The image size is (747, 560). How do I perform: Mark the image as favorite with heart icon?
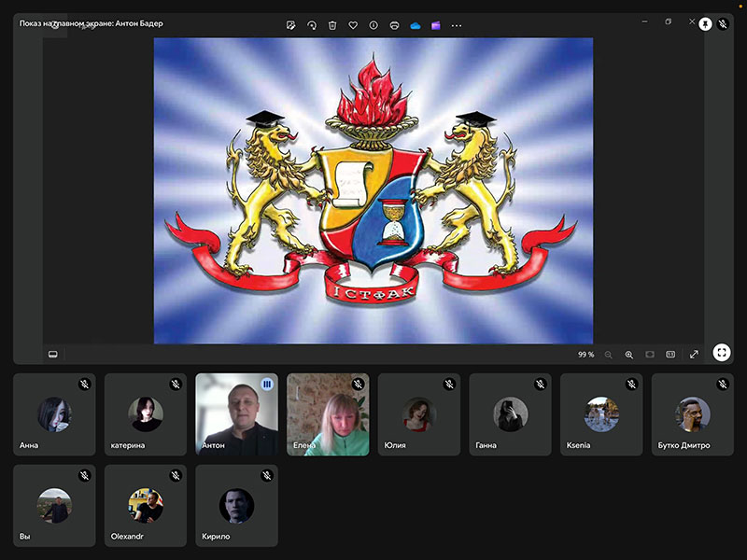click(353, 25)
